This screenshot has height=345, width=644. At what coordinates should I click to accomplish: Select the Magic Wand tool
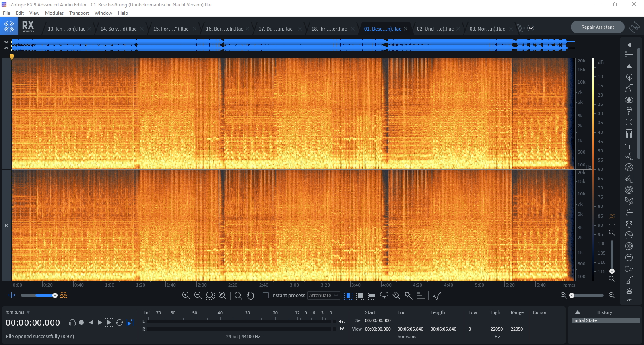[408, 296]
